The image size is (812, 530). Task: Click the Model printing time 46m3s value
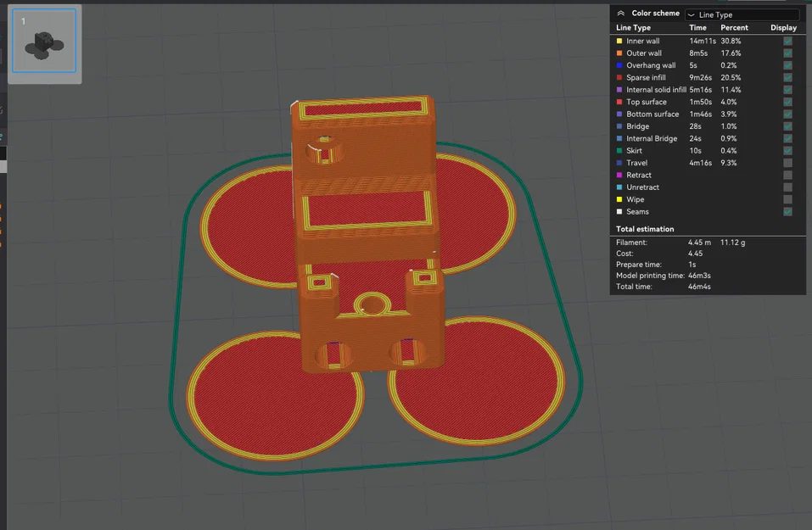point(699,276)
